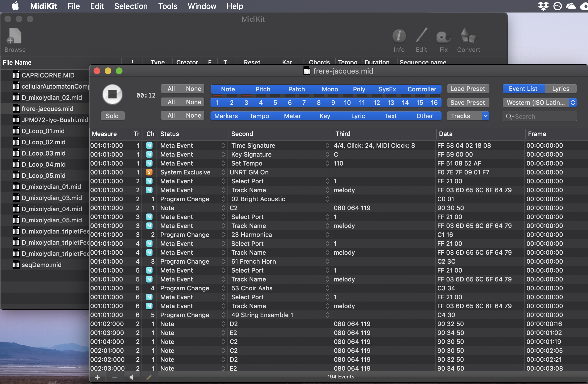Image resolution: width=588 pixels, height=384 pixels.
Task: Click the Creative Cloud menu bar icon
Action: coord(571,6)
